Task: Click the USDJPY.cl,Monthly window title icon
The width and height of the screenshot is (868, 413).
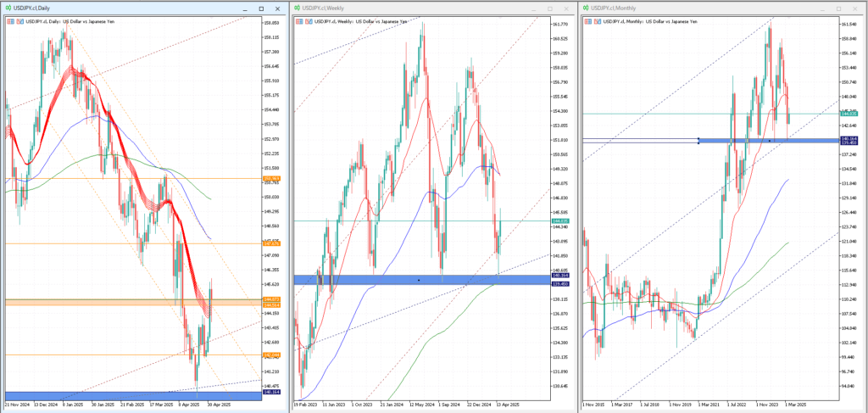Action: (x=586, y=8)
